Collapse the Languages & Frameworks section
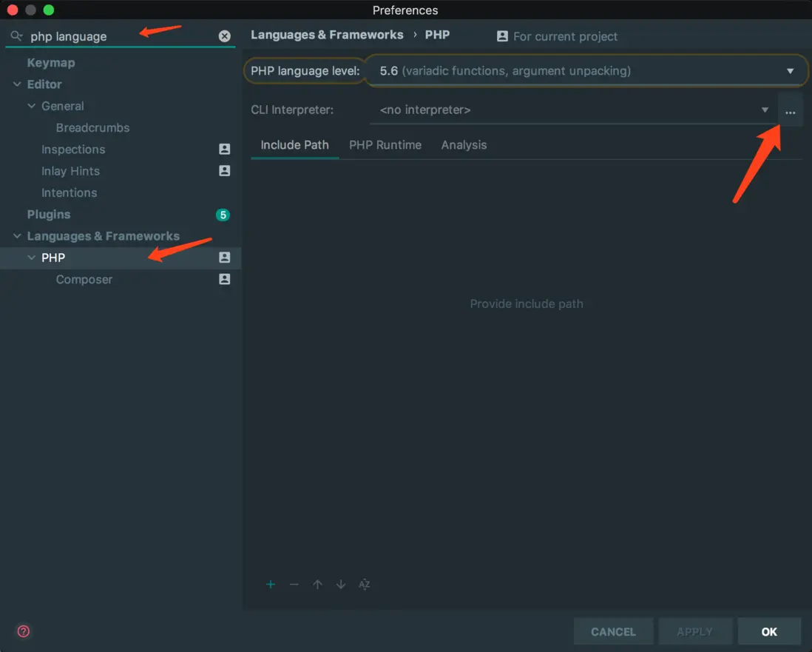The height and width of the screenshot is (652, 812). tap(17, 236)
